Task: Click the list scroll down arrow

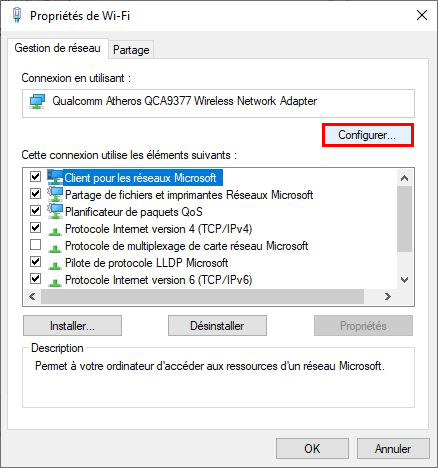Action: [x=405, y=280]
